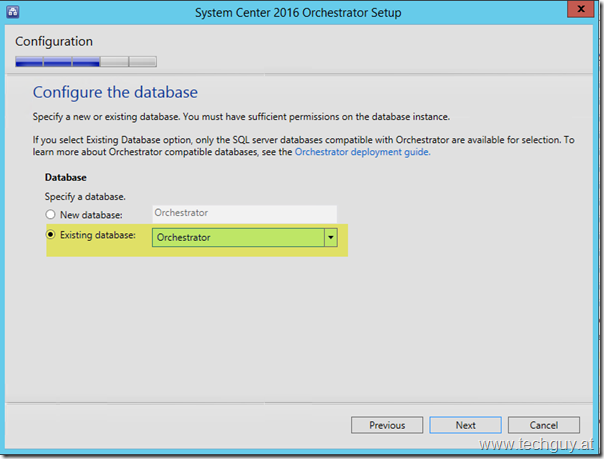Click the Next button
Viewport: 604px width, 459px height.
466,425
